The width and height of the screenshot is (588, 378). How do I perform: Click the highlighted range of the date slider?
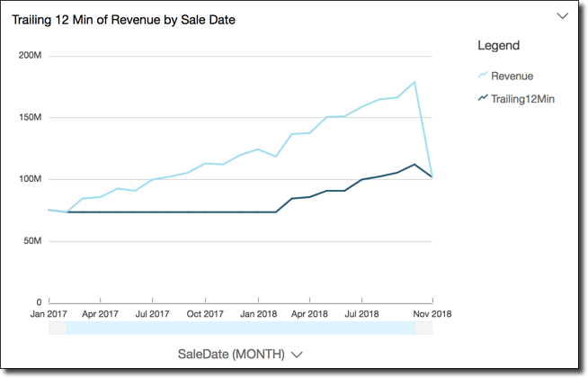click(x=239, y=328)
